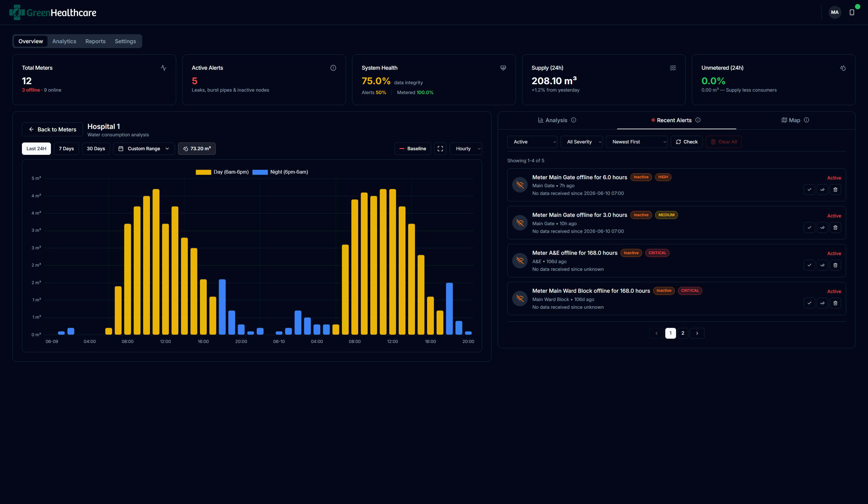Delete the Main Gate 3.0 hours alert
Viewport: 868px width, 504px height.
pyautogui.click(x=835, y=228)
